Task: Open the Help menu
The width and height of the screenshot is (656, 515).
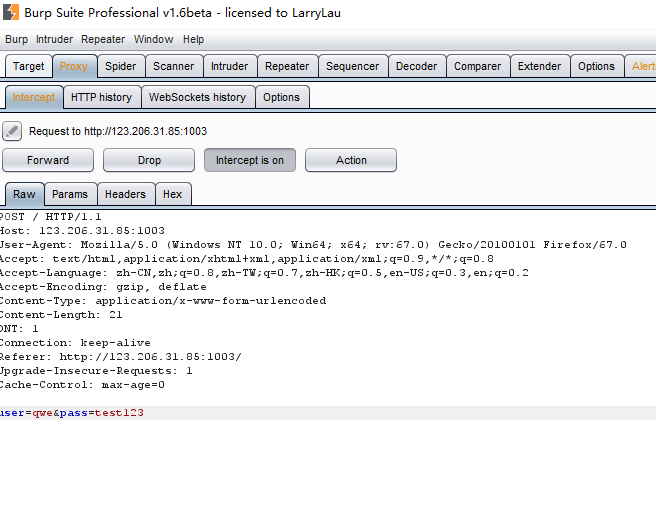Action: 193,39
